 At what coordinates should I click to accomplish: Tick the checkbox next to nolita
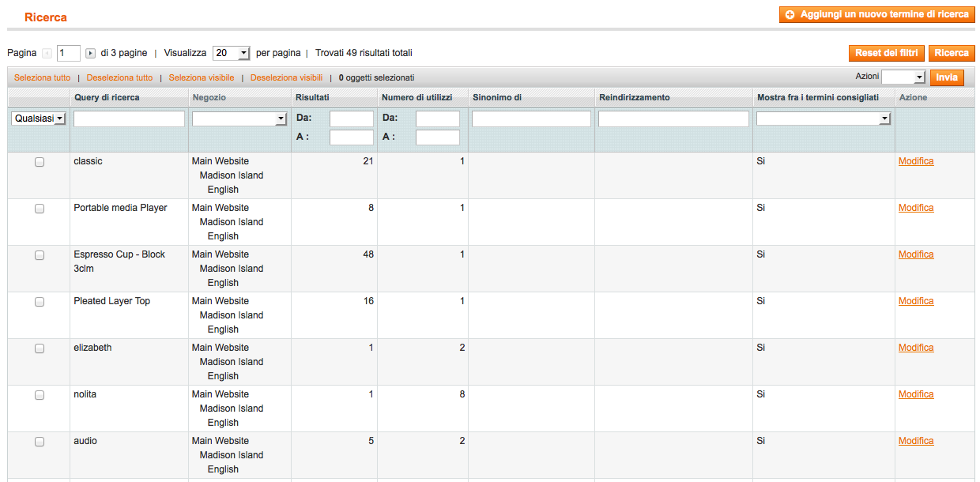(x=40, y=395)
